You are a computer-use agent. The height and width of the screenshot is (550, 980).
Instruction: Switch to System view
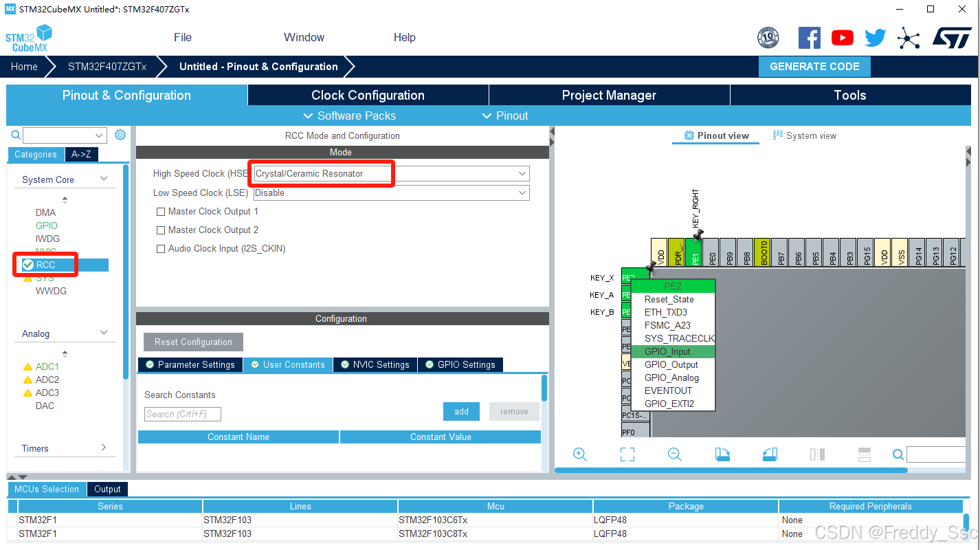click(805, 135)
